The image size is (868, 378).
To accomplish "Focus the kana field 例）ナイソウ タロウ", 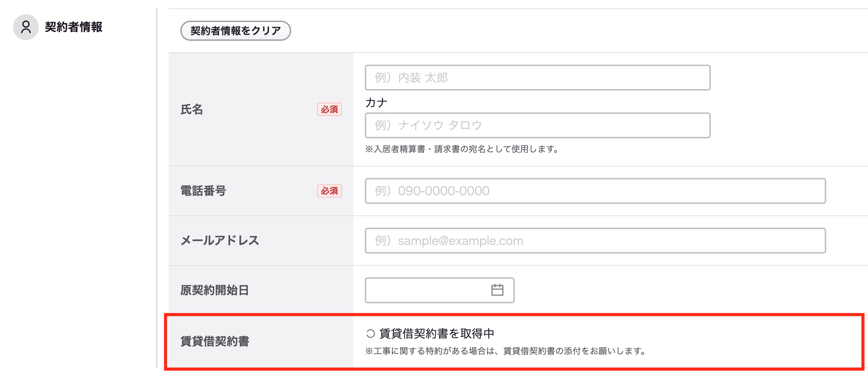I will 537,125.
